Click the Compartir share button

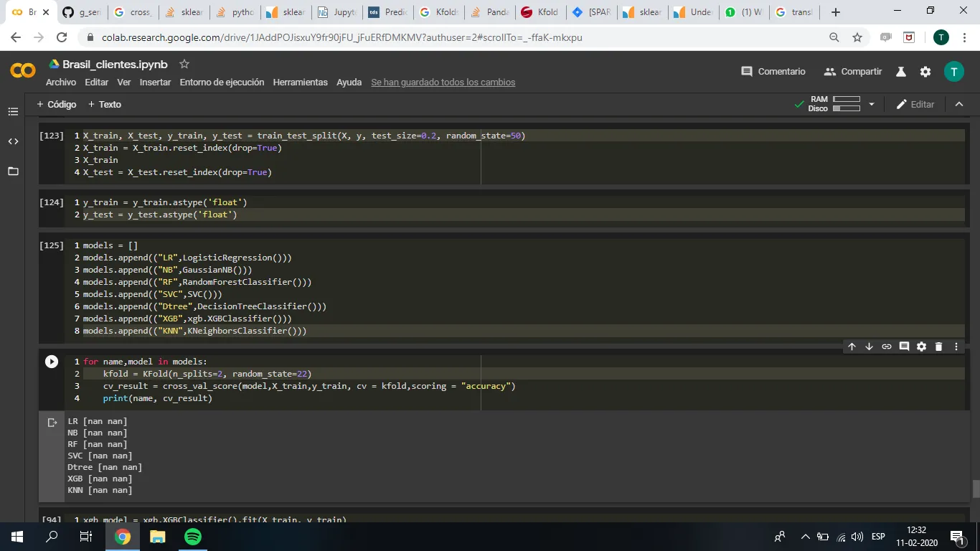(853, 72)
